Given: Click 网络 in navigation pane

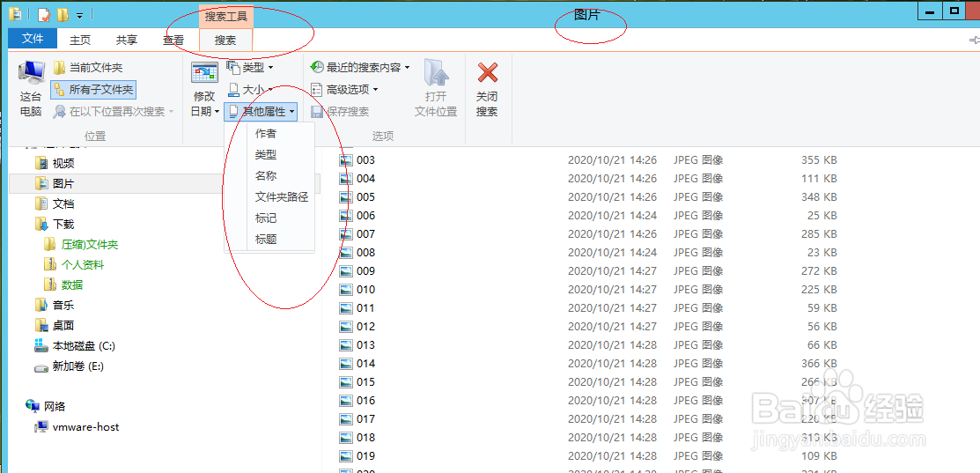Looking at the screenshot, I should point(46,406).
